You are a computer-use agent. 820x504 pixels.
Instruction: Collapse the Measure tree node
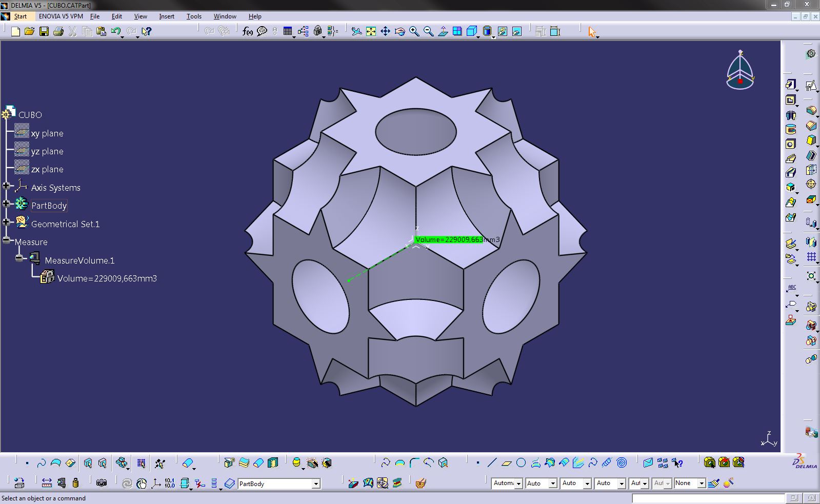pyautogui.click(x=6, y=240)
